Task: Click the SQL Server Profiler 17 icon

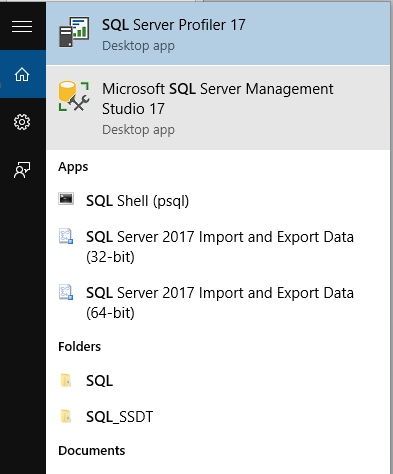Action: 74,32
